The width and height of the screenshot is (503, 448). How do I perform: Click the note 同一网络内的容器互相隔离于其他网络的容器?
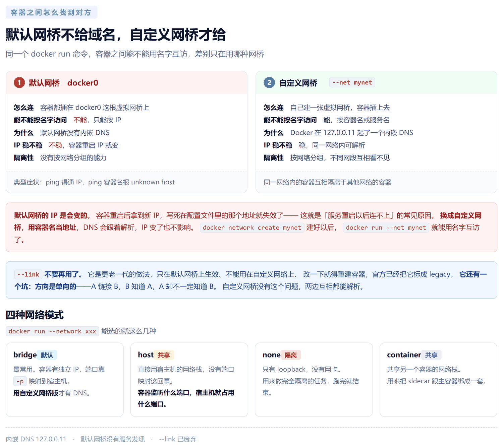328,182
